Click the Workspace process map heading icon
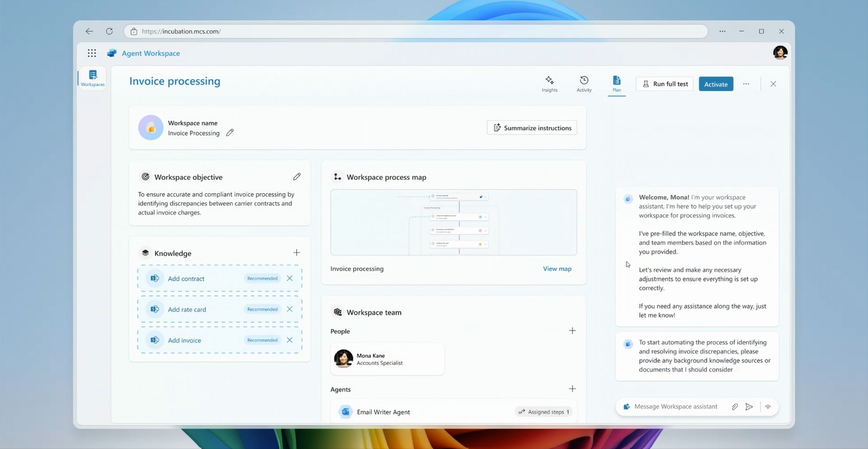 click(337, 176)
